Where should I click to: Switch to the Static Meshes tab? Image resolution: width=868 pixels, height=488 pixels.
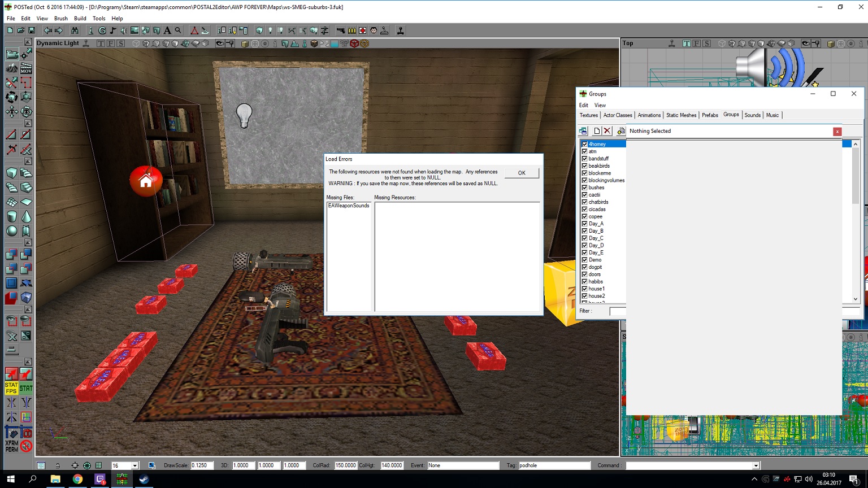point(681,115)
